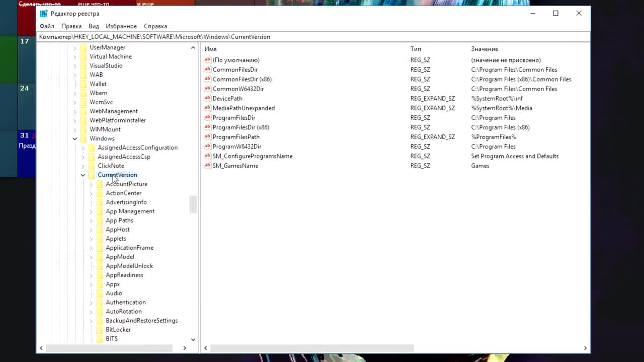Image resolution: width=644 pixels, height=362 pixels.
Task: Select the WebManagement key
Action: (114, 111)
